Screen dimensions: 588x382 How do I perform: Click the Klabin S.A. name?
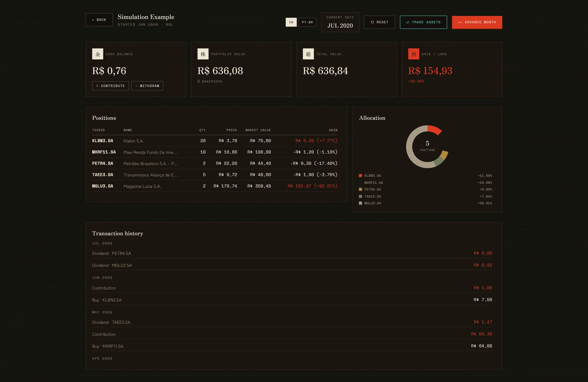click(x=134, y=141)
